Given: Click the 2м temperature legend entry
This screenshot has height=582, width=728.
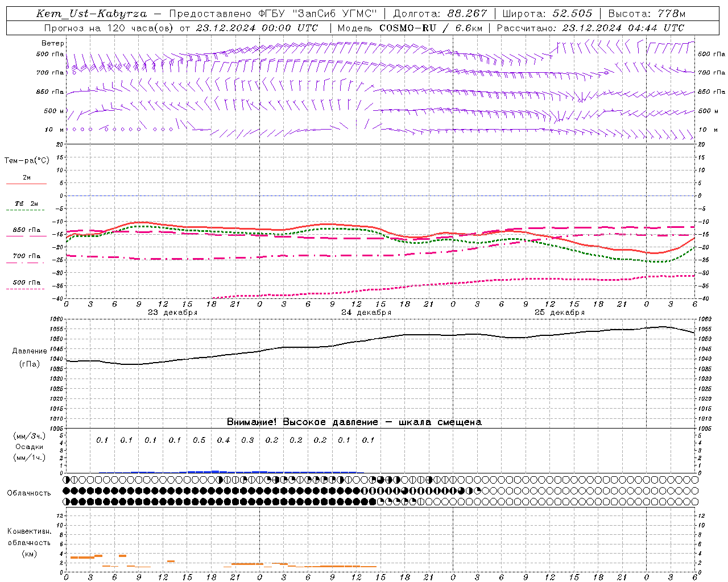Looking at the screenshot, I should [x=27, y=178].
